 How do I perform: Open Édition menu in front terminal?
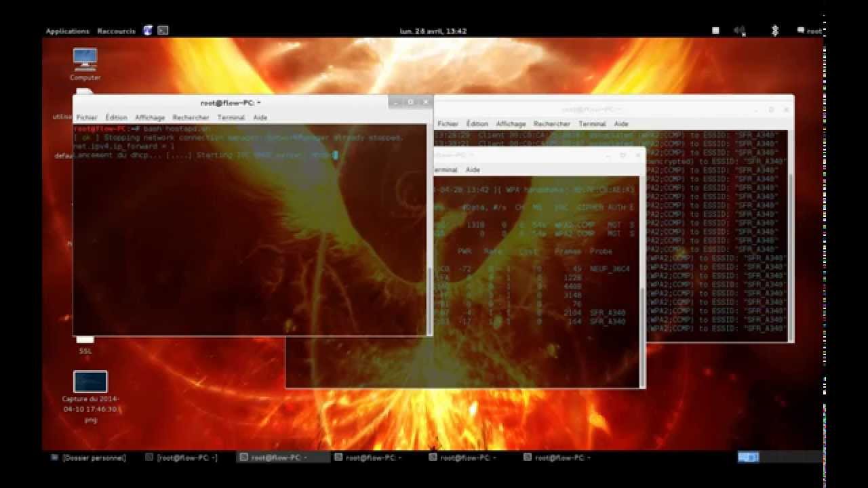pyautogui.click(x=116, y=117)
